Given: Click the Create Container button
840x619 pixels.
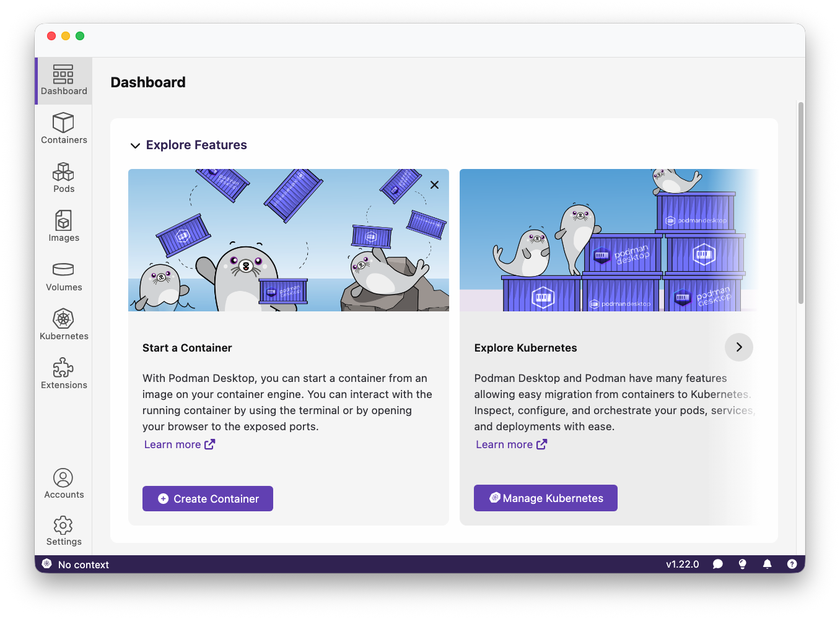Looking at the screenshot, I should tap(208, 498).
